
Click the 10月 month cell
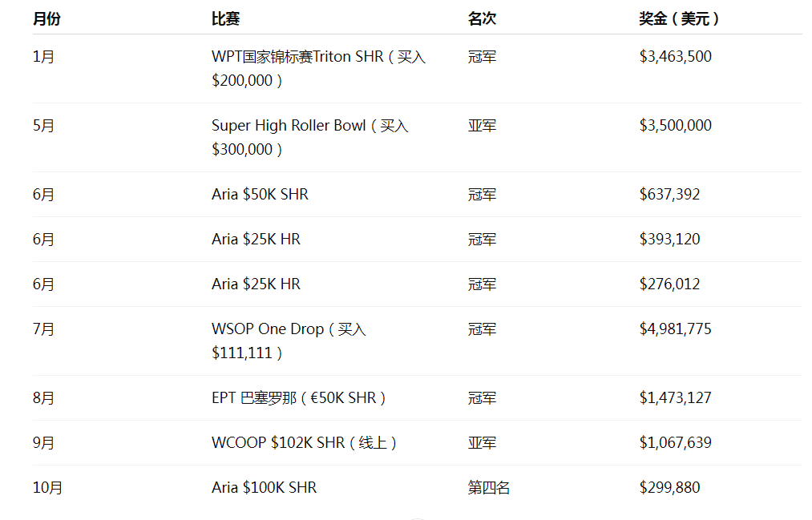tap(47, 488)
